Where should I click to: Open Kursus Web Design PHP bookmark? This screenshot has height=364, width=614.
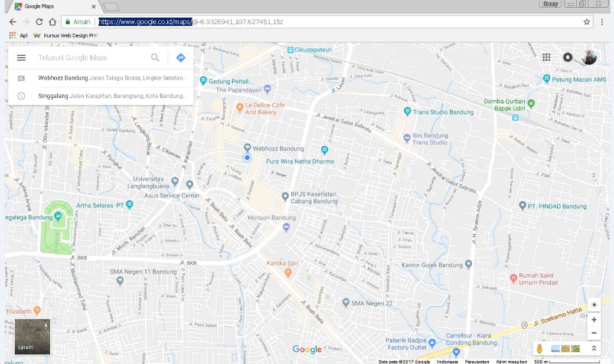point(66,35)
